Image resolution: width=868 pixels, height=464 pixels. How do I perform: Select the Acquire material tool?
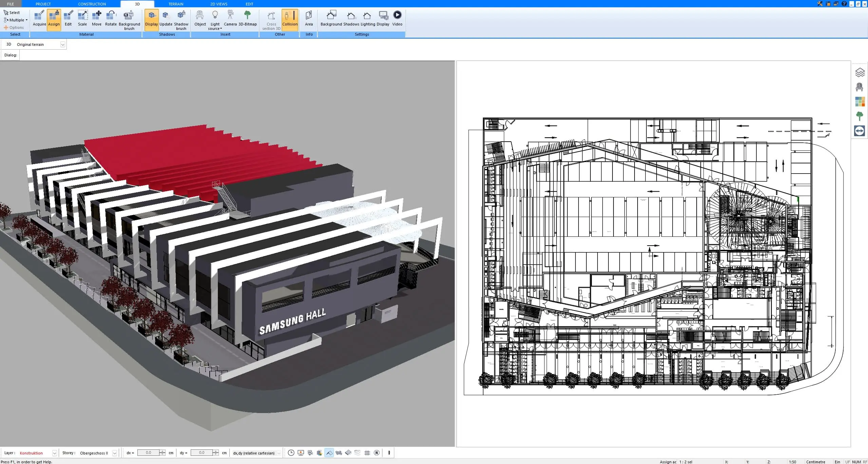pos(39,19)
